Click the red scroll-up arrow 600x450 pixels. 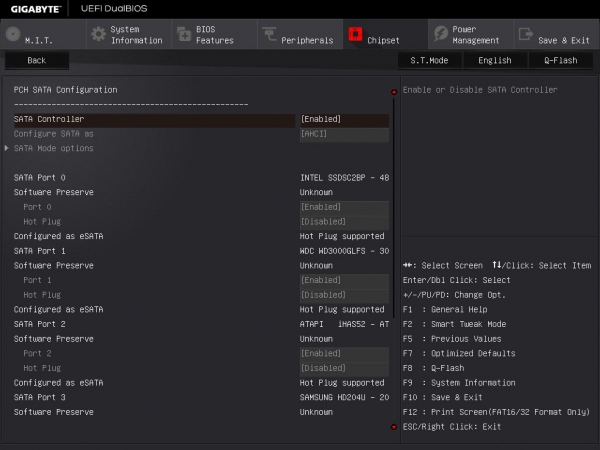click(394, 92)
